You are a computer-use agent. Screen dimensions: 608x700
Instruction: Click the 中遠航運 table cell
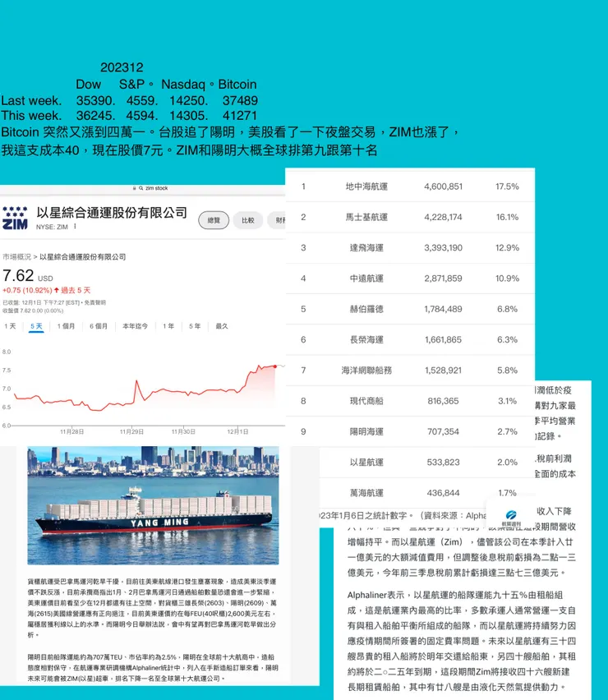point(366,279)
